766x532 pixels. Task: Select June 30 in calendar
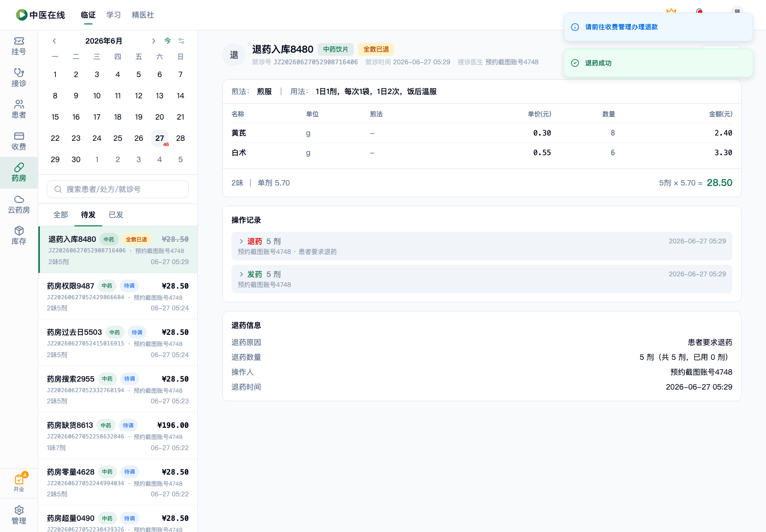point(76,159)
